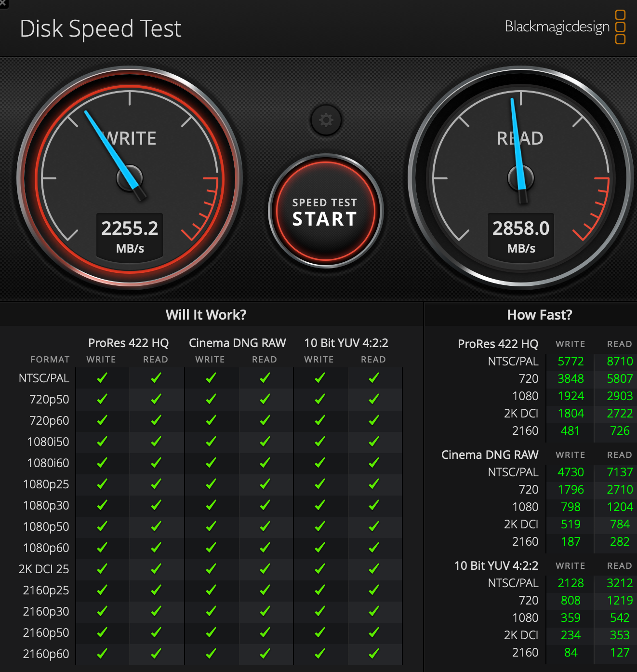Screen dimensions: 637x672
Task: Click the 1080i60 YUV write checkmark
Action: pyautogui.click(x=319, y=463)
